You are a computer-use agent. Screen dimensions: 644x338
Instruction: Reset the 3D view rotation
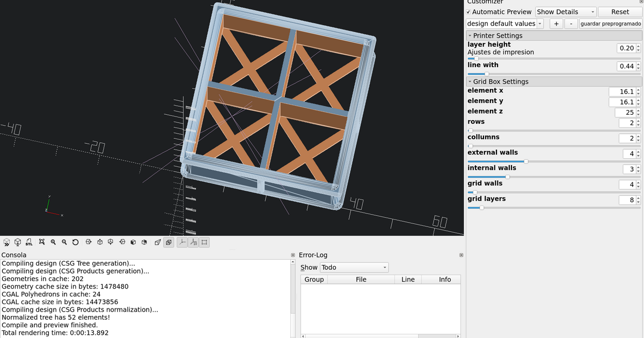(76, 242)
